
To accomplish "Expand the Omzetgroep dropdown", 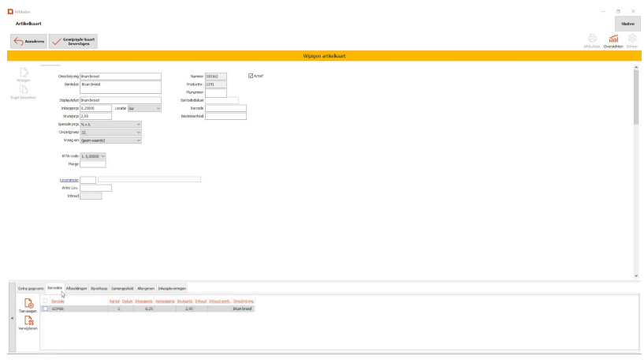I will pos(138,132).
